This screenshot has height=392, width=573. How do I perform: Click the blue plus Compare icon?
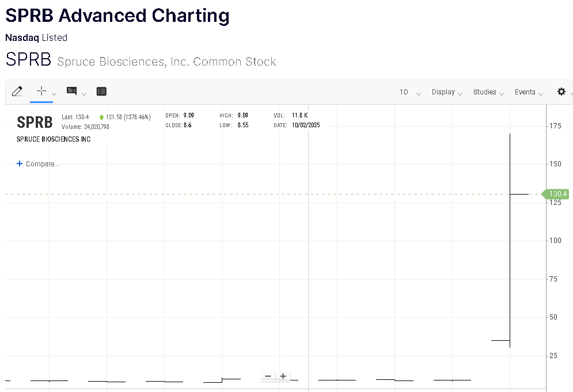[20, 163]
